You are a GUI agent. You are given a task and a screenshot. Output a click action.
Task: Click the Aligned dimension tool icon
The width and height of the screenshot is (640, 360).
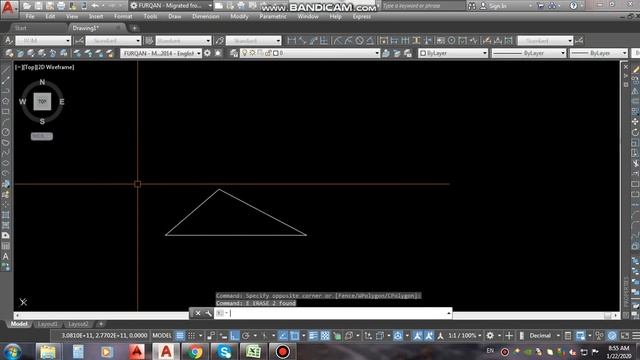click(x=302, y=40)
